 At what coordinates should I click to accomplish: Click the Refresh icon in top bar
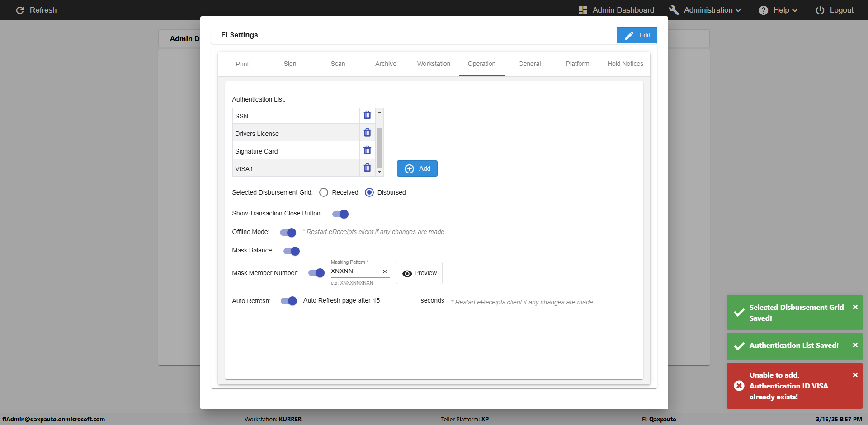click(20, 10)
